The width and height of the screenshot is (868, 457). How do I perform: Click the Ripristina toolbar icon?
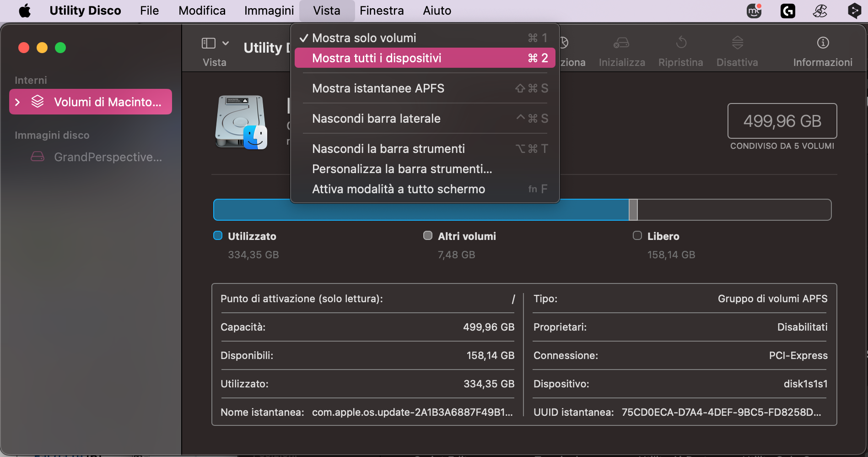[x=681, y=43]
